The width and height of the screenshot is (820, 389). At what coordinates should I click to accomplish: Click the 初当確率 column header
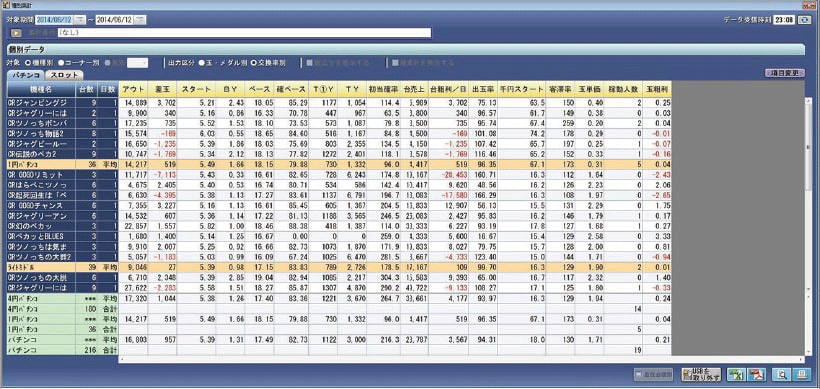point(382,89)
